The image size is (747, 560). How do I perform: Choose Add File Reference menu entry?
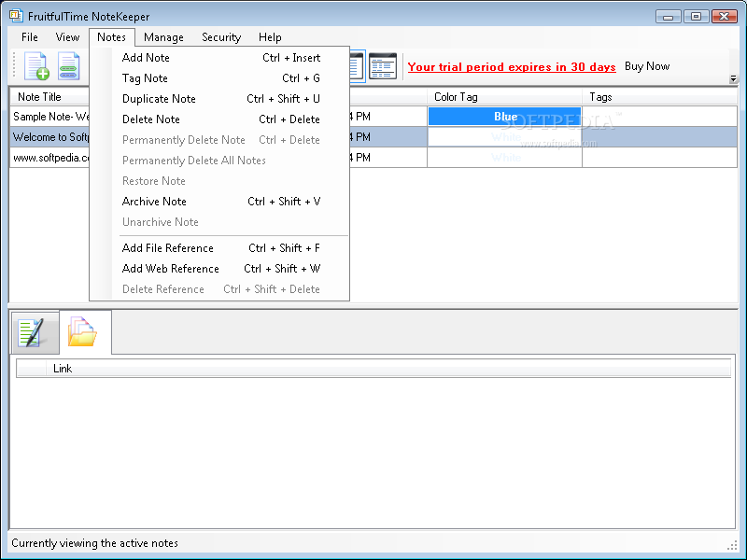pyautogui.click(x=220, y=248)
